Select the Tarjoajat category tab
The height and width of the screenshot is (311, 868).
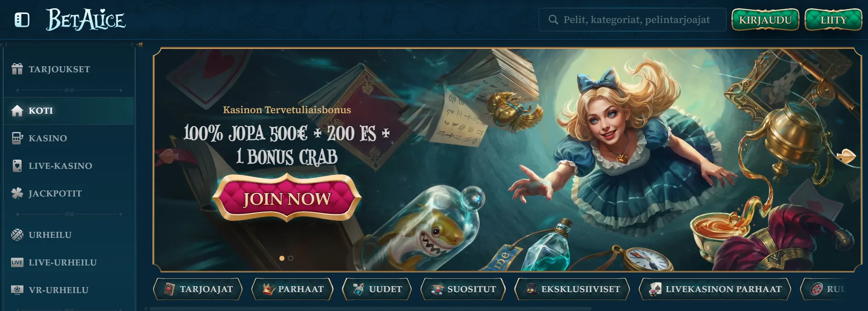pos(198,289)
